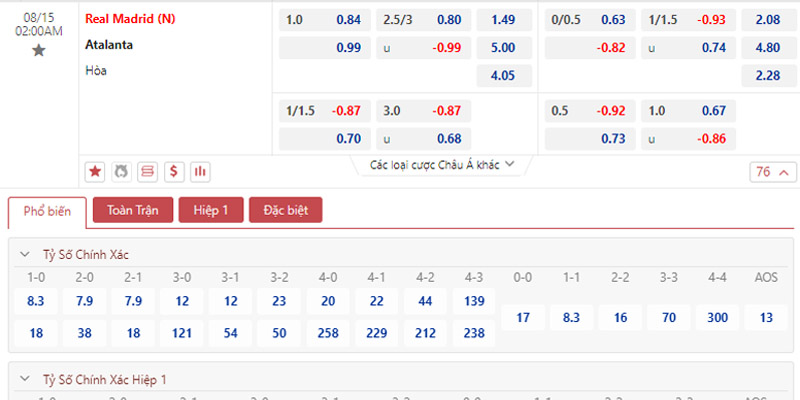Click the Hòa draw label
The width and height of the screenshot is (800, 400).
(x=96, y=71)
